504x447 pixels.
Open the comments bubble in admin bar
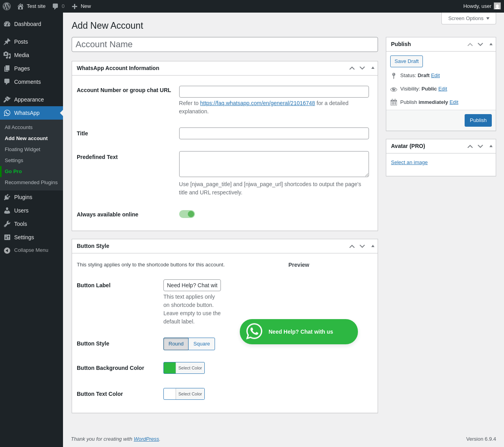(56, 6)
